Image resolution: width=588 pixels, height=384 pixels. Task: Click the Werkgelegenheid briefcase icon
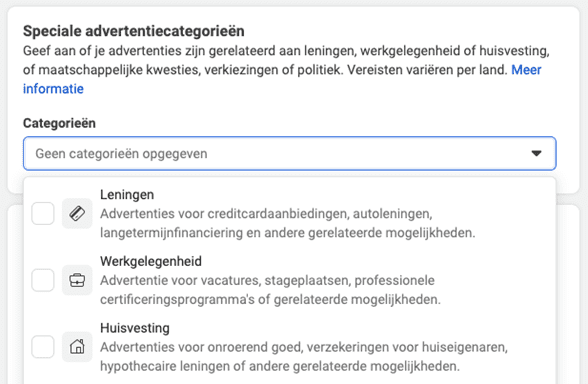tap(77, 280)
